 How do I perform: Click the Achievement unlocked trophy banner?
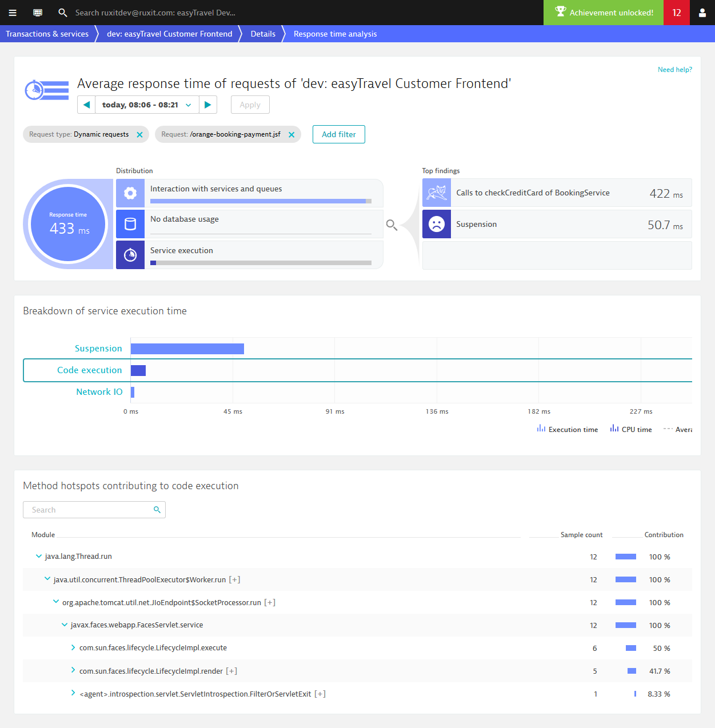604,13
